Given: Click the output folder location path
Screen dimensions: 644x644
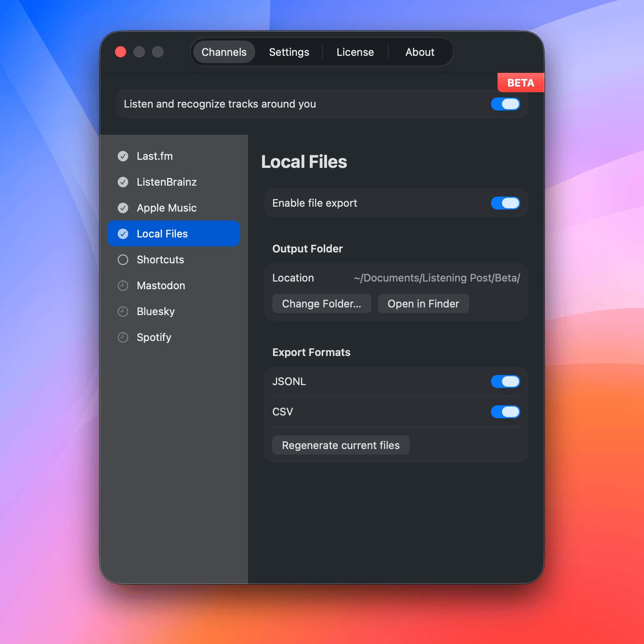Looking at the screenshot, I should 436,278.
